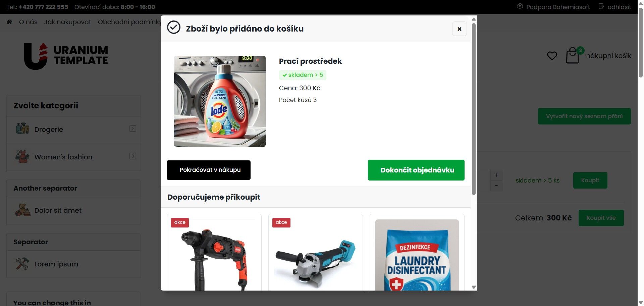Increase quantity with the plus stepper
This screenshot has width=644, height=306.
pos(496,175)
